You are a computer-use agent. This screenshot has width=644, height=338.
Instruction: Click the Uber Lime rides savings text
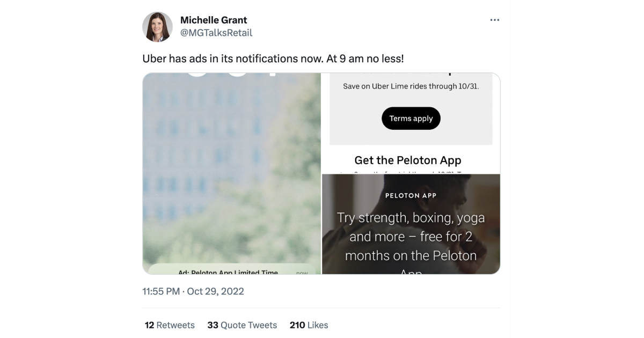click(411, 86)
